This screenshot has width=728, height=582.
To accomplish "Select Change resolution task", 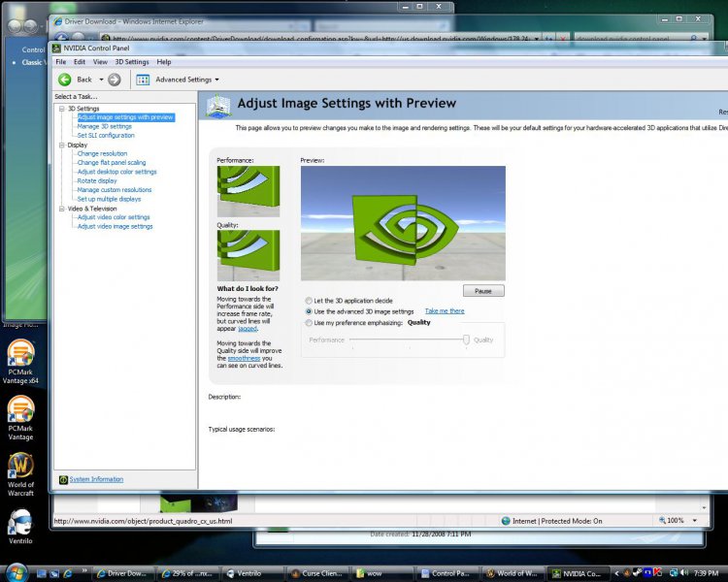I will point(102,153).
